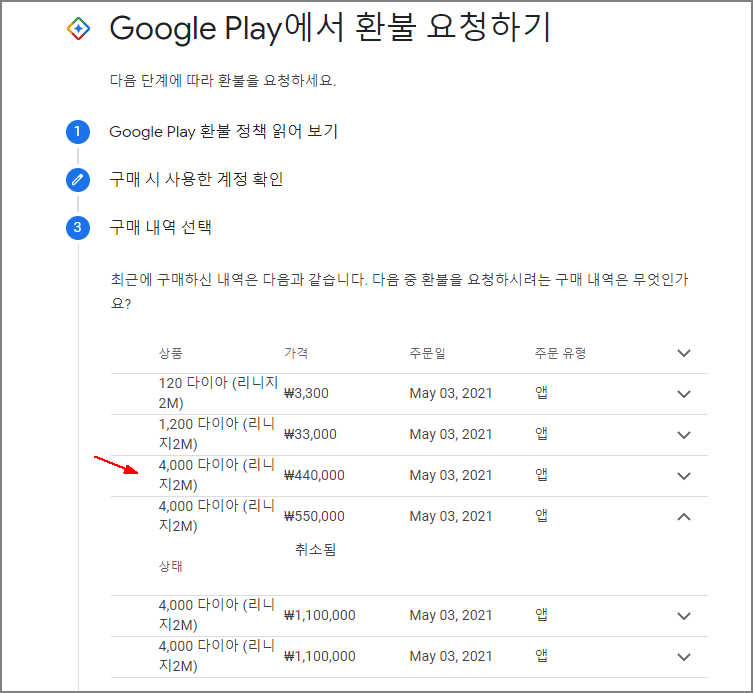Image resolution: width=753 pixels, height=693 pixels.
Task: Collapse the ₩550,000 purchase row chevron
Action: (x=683, y=517)
